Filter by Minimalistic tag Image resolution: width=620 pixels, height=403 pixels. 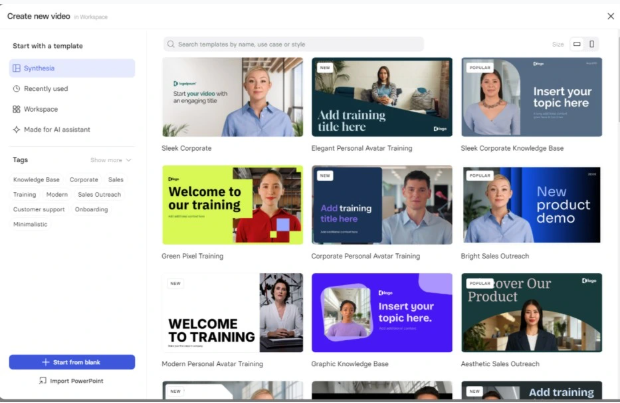30,224
